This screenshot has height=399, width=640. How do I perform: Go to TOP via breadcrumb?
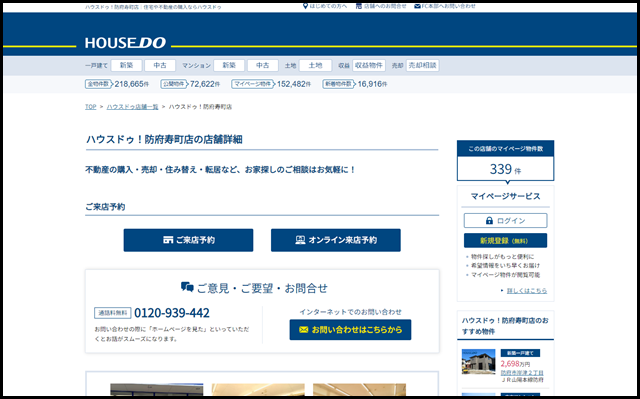coord(91,107)
